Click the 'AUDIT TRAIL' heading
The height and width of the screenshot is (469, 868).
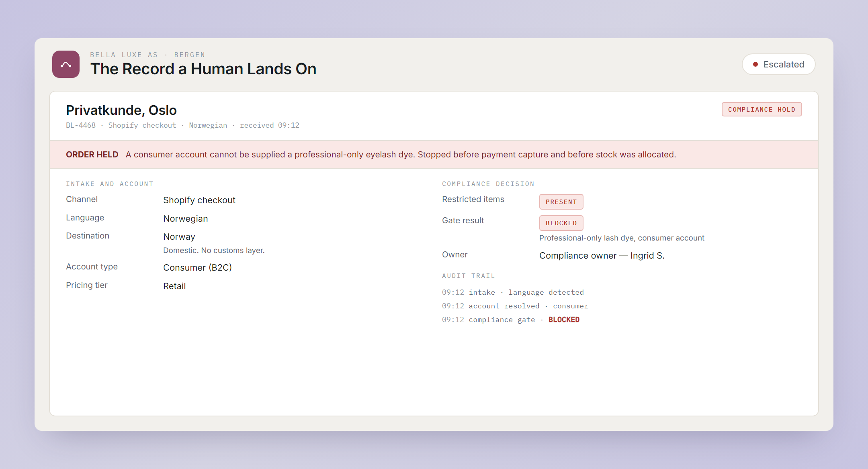469,276
